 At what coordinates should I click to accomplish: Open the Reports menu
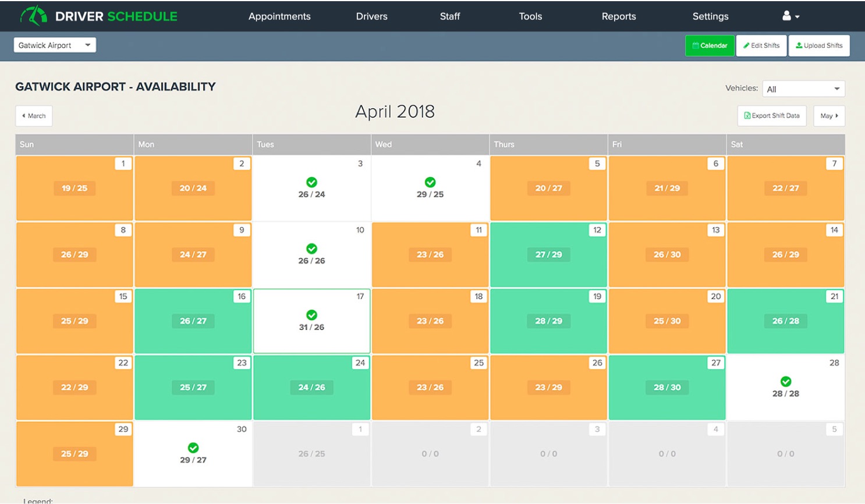[x=618, y=16]
